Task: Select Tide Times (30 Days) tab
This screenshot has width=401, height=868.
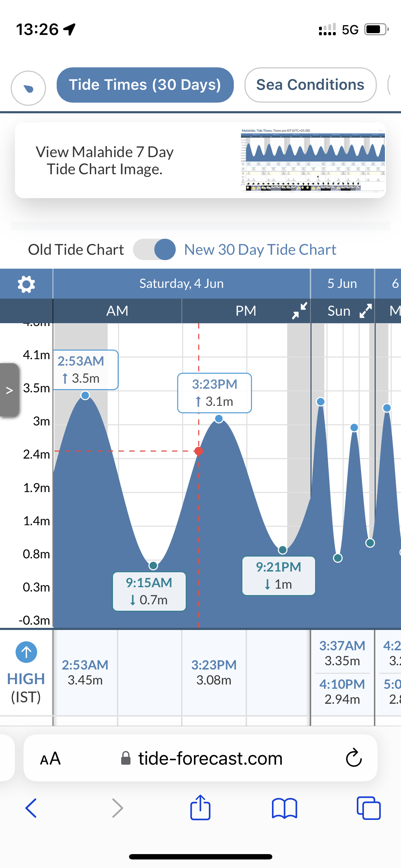Action: (x=145, y=85)
